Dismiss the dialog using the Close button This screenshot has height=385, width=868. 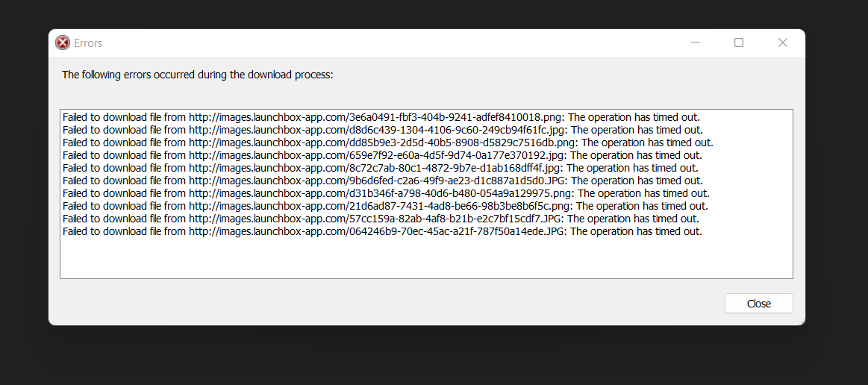[759, 303]
